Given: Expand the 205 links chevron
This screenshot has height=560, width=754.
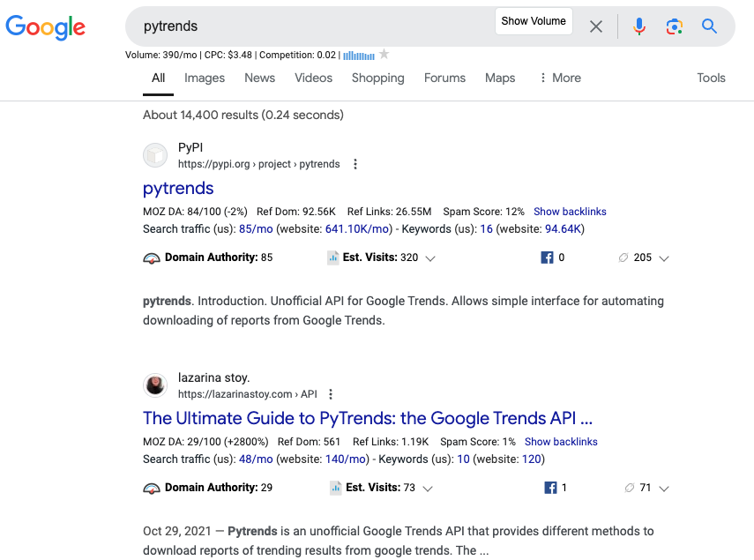Looking at the screenshot, I should pos(664,258).
